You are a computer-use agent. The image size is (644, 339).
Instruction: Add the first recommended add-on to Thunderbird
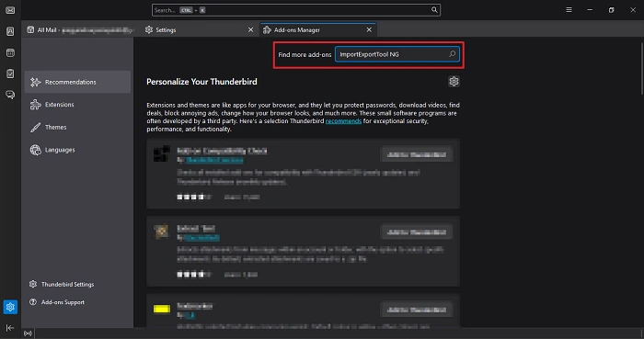417,154
